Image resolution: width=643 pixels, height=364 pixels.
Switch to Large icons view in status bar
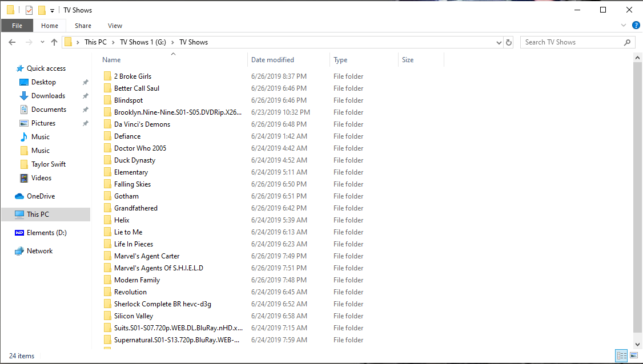click(x=634, y=356)
